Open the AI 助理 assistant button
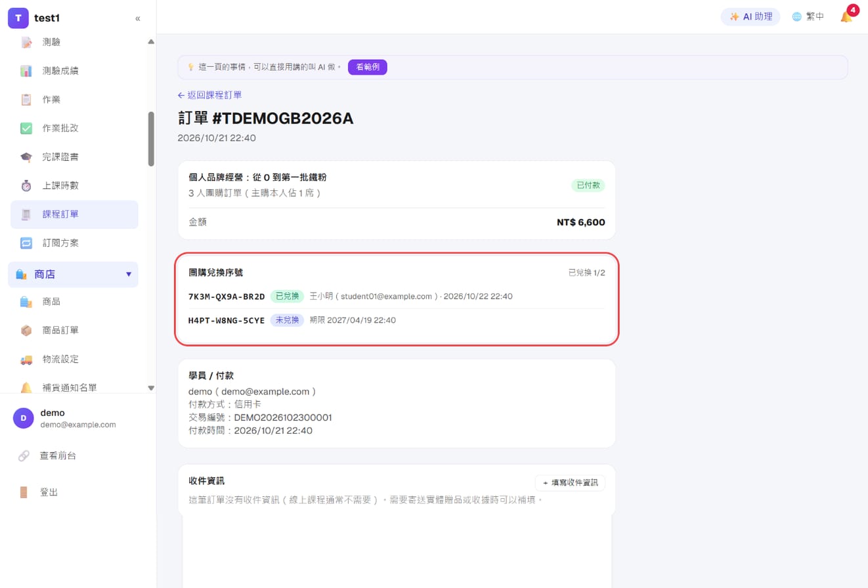The image size is (868, 588). (x=750, y=16)
